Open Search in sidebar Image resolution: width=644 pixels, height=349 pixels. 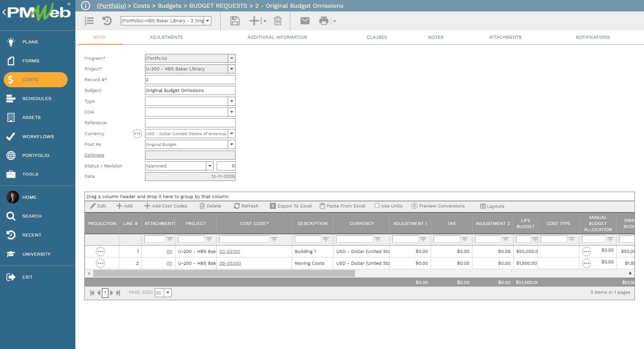pos(32,216)
